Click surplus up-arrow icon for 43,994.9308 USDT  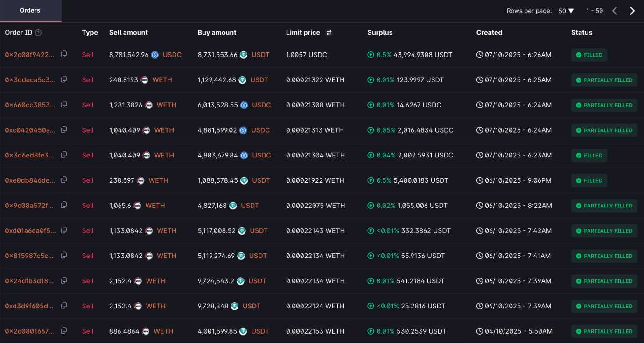coord(371,55)
